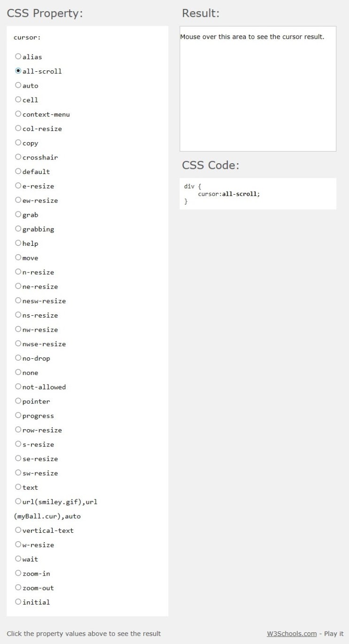The width and height of the screenshot is (349, 644).
Task: Select the zoom-in cursor option
Action: tap(18, 573)
